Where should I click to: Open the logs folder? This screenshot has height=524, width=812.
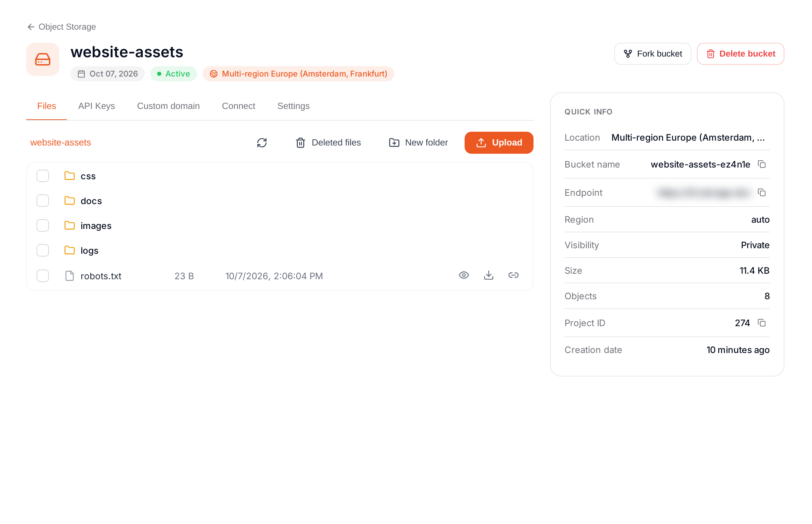click(x=89, y=251)
